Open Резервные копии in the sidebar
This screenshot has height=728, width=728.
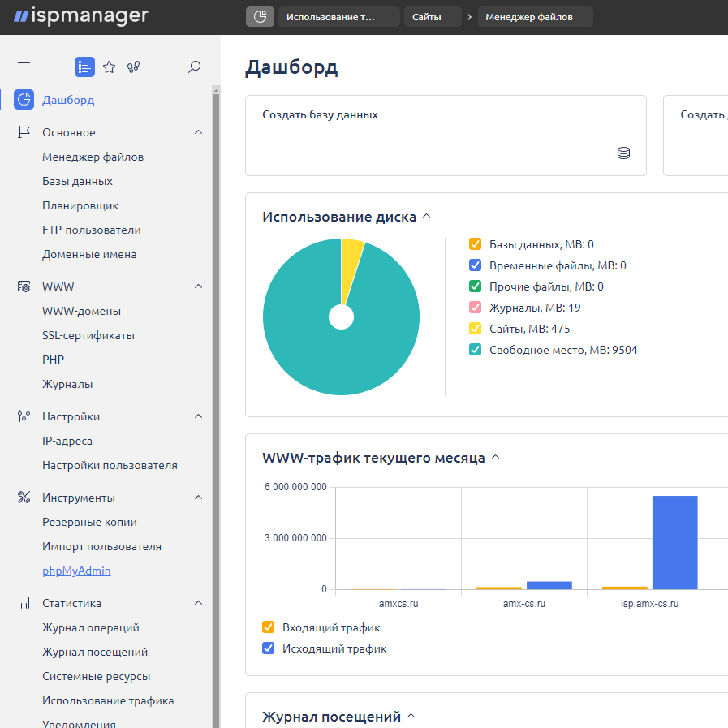coord(89,522)
